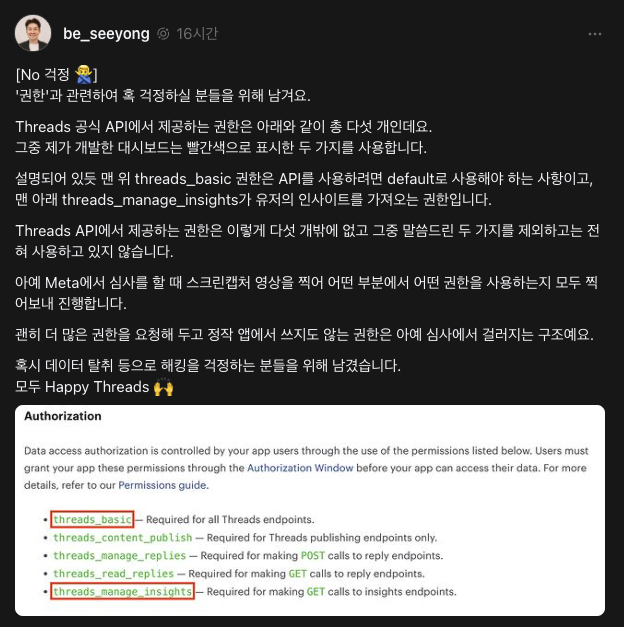This screenshot has height=627, width=624.
Task: Click the Threads badge icon beside username
Action: pyautogui.click(x=163, y=34)
